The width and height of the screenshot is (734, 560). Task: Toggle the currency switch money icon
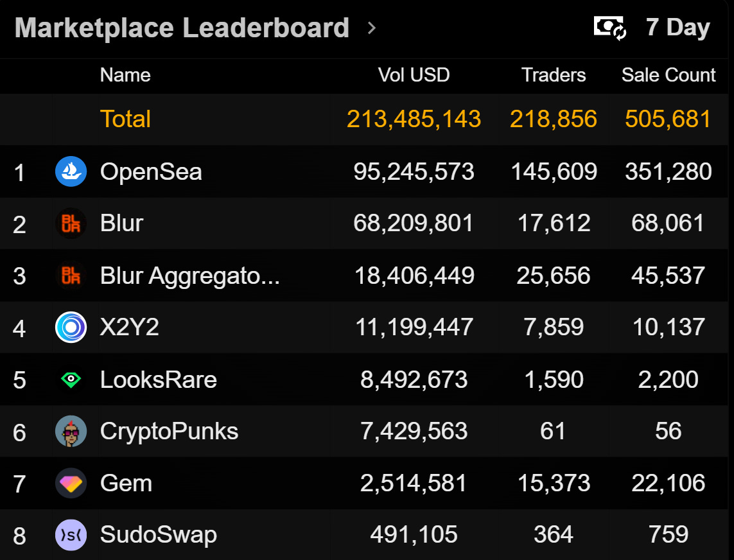point(609,28)
